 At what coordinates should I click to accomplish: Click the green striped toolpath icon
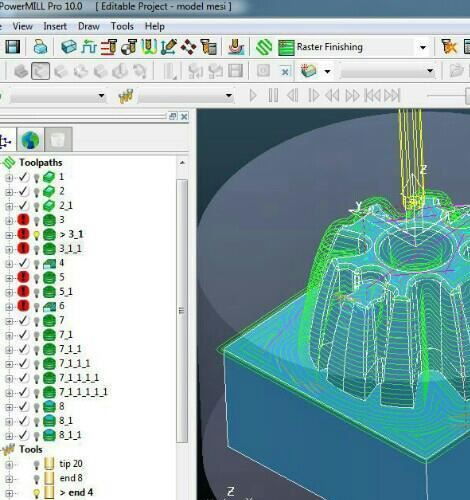(x=264, y=47)
